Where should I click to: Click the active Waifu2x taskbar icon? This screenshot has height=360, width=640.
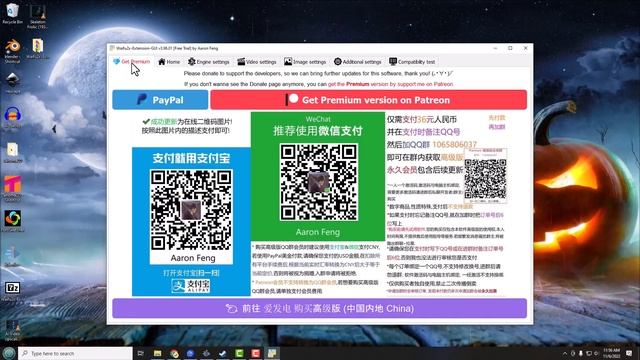[x=272, y=353]
